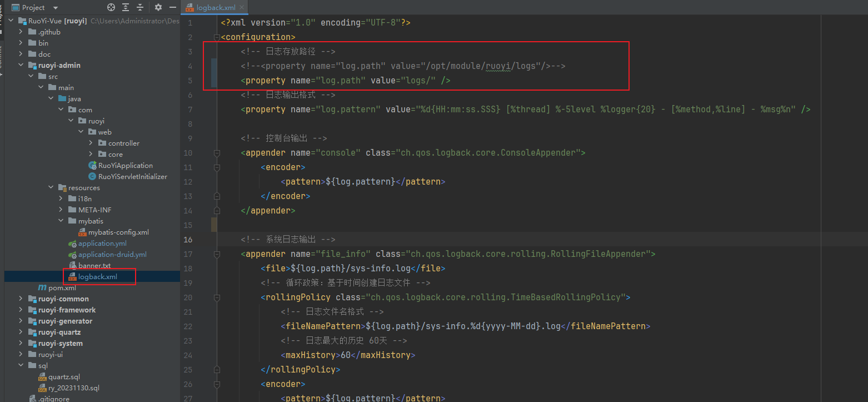
Task: Click the pom.xml Maven icon
Action: [42, 287]
